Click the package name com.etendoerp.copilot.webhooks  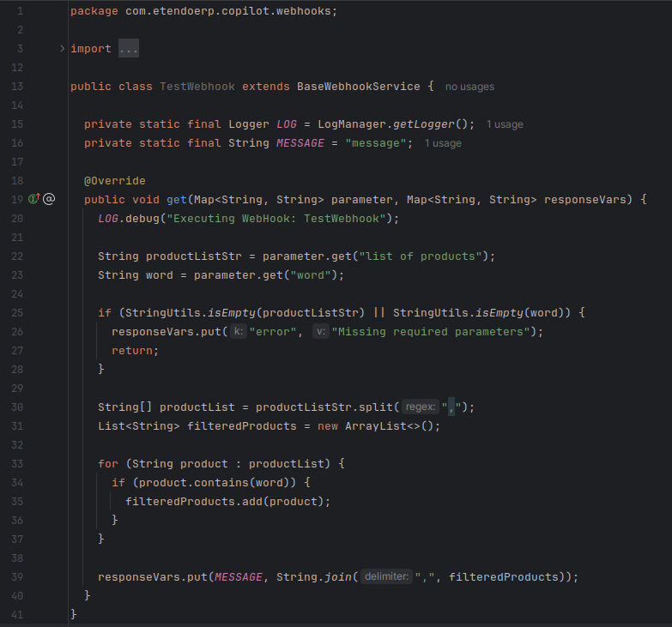tap(228, 11)
